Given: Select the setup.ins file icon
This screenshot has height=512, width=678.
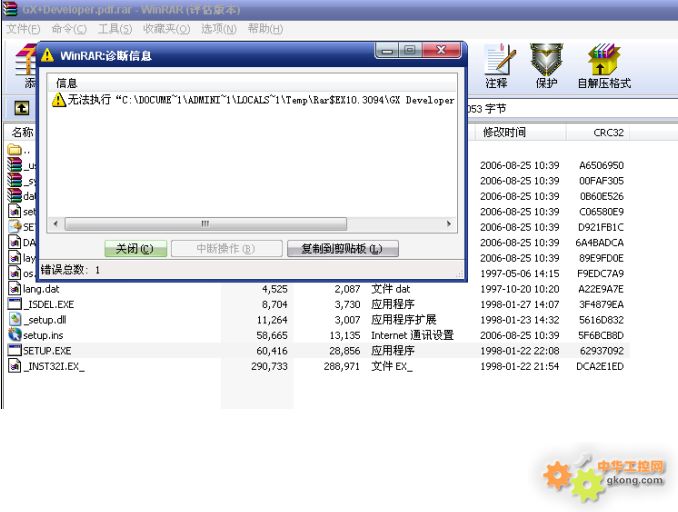Looking at the screenshot, I should click(x=15, y=335).
